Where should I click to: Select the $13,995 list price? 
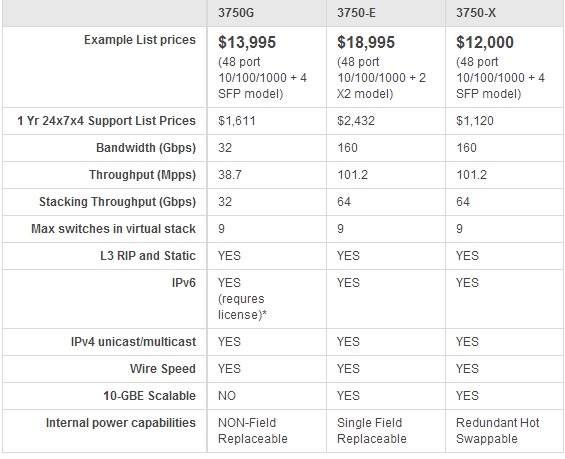pyautogui.click(x=247, y=42)
